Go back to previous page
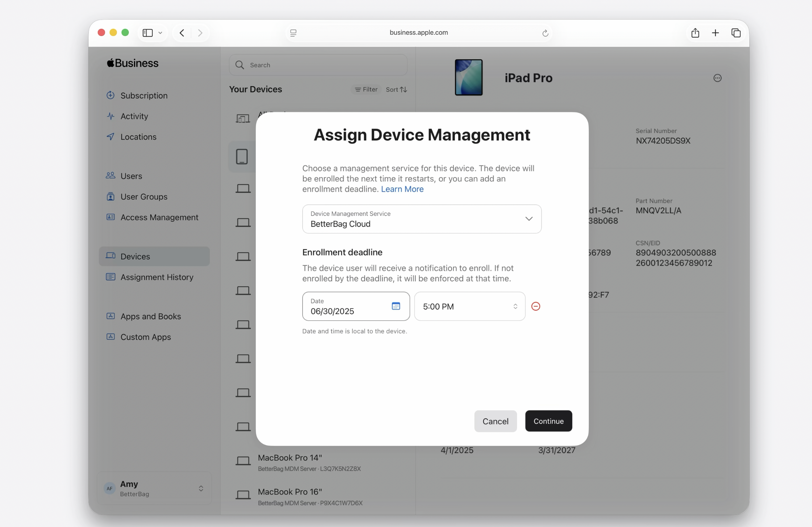 point(182,33)
